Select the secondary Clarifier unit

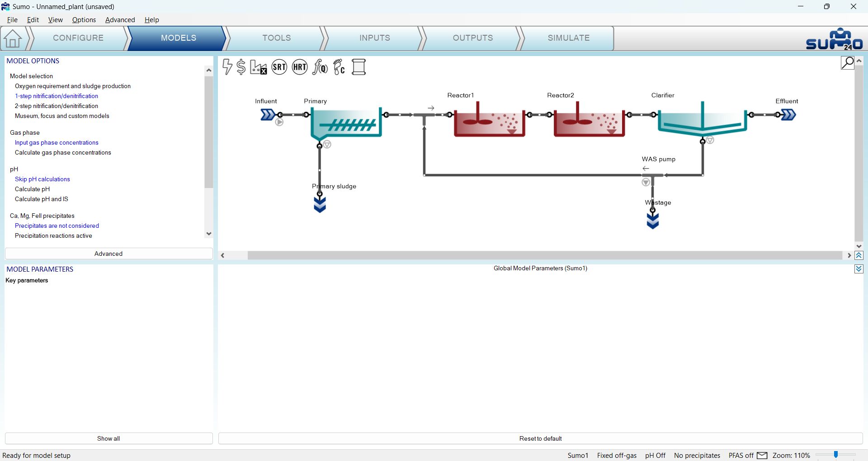[x=702, y=118]
